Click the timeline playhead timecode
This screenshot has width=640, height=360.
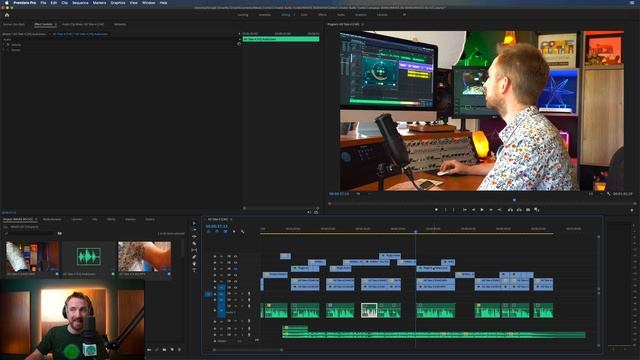point(216,226)
